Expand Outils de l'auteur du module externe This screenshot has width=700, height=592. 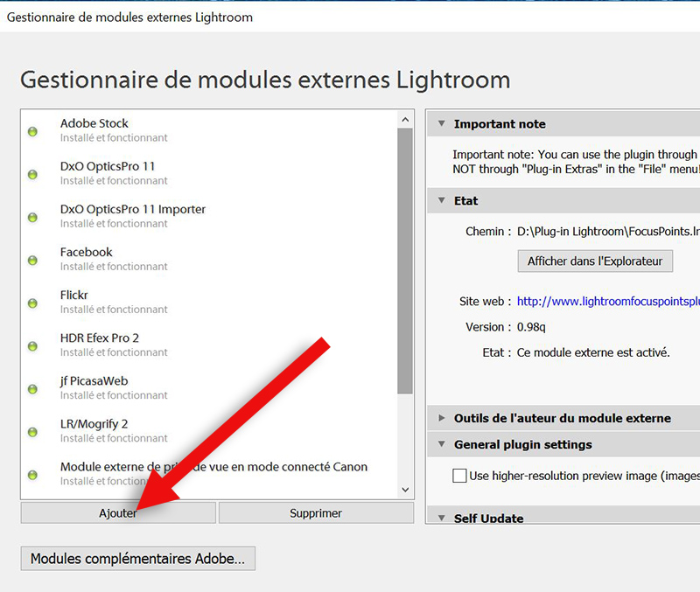click(x=442, y=418)
